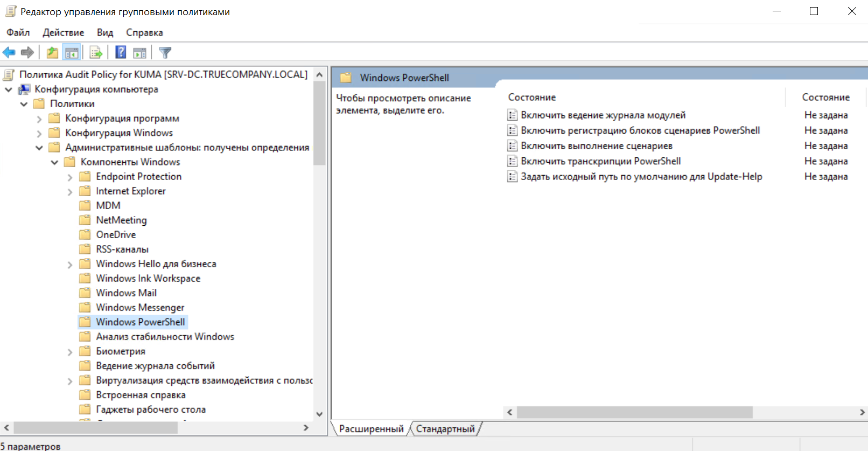The width and height of the screenshot is (868, 451).
Task: Toggle the console tree pane icon
Action: 72,52
